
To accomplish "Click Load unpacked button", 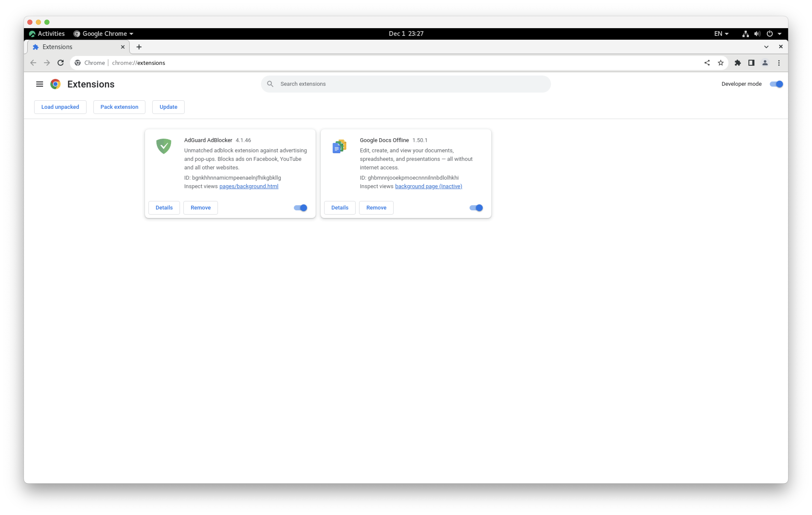I will click(60, 107).
